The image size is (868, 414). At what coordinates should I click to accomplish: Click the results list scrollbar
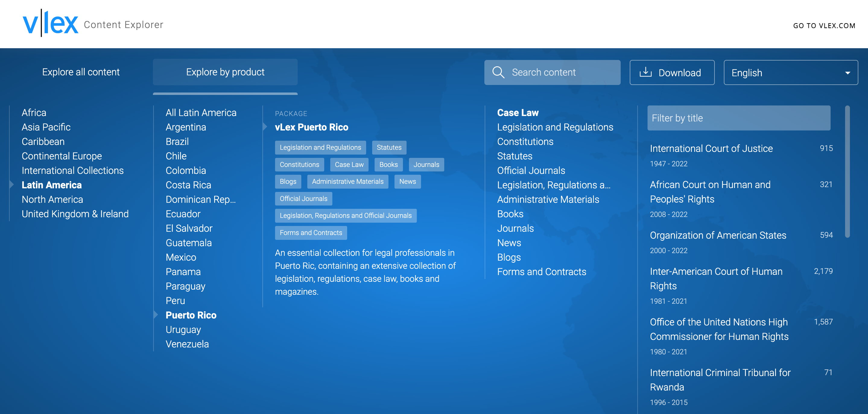pyautogui.click(x=847, y=172)
